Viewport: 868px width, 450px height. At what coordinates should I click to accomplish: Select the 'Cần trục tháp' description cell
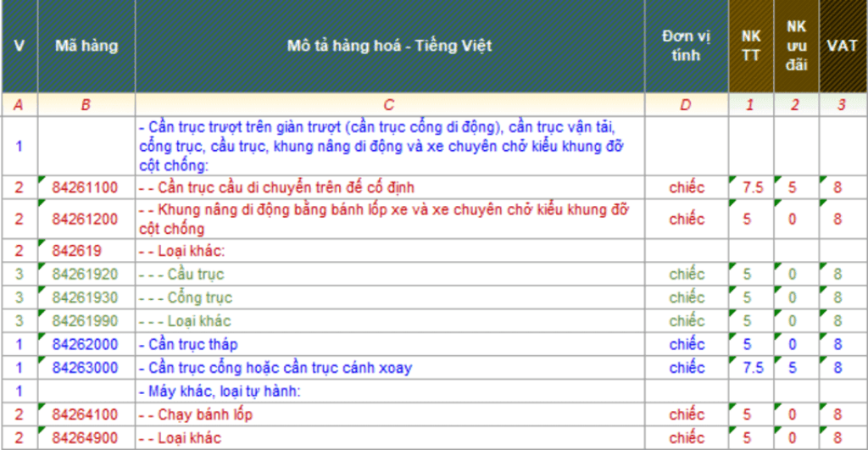pyautogui.click(x=193, y=345)
